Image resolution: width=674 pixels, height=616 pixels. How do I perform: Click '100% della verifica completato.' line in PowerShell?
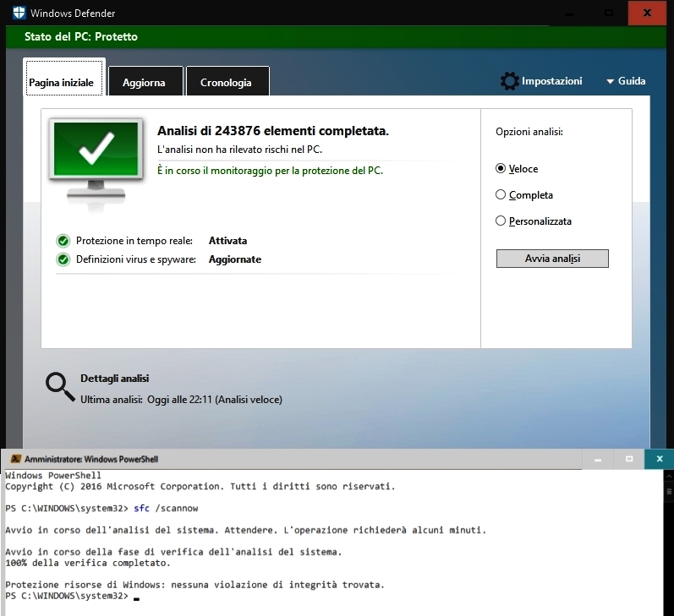tap(88, 563)
